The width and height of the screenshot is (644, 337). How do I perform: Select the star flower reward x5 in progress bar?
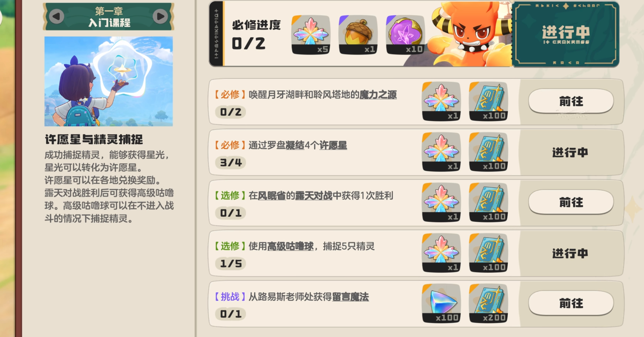coord(311,35)
